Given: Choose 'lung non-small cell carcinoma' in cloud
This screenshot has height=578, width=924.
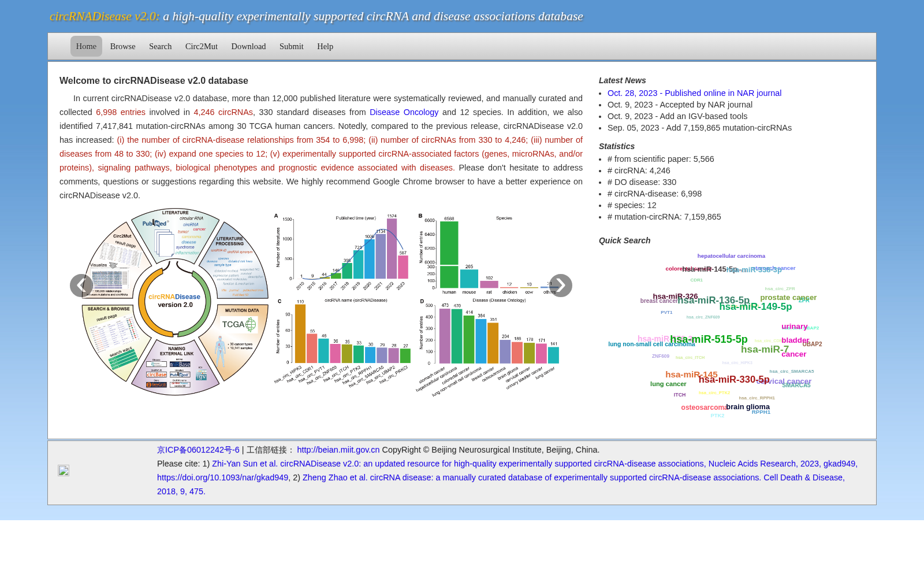Looking at the screenshot, I should [x=651, y=344].
